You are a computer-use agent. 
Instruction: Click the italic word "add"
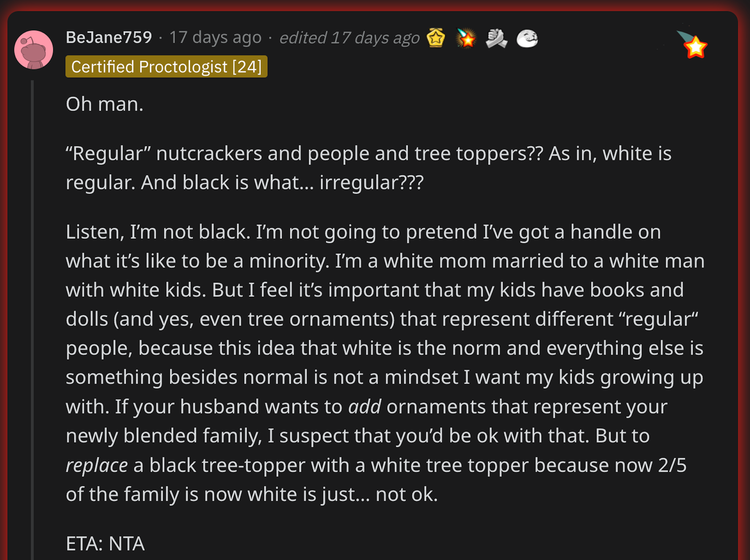(x=364, y=407)
